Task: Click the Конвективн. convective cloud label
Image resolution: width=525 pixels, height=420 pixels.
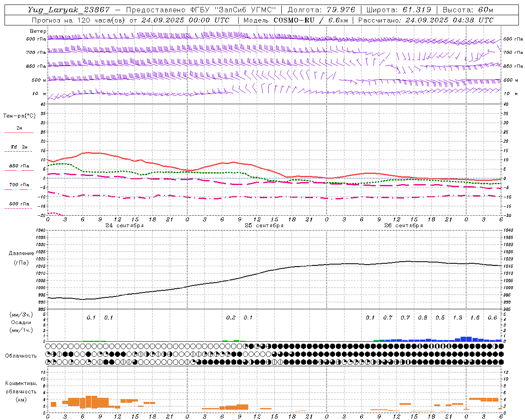Action: pyautogui.click(x=21, y=383)
